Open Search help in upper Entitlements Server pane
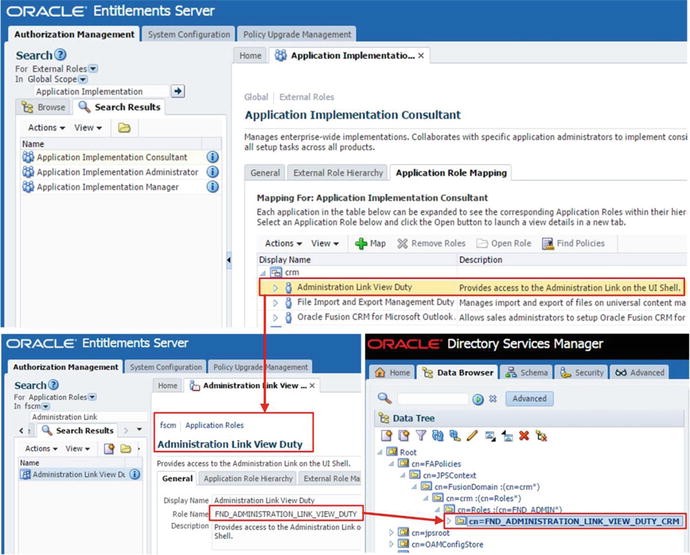Viewport: 690px width, 555px height. click(x=60, y=55)
